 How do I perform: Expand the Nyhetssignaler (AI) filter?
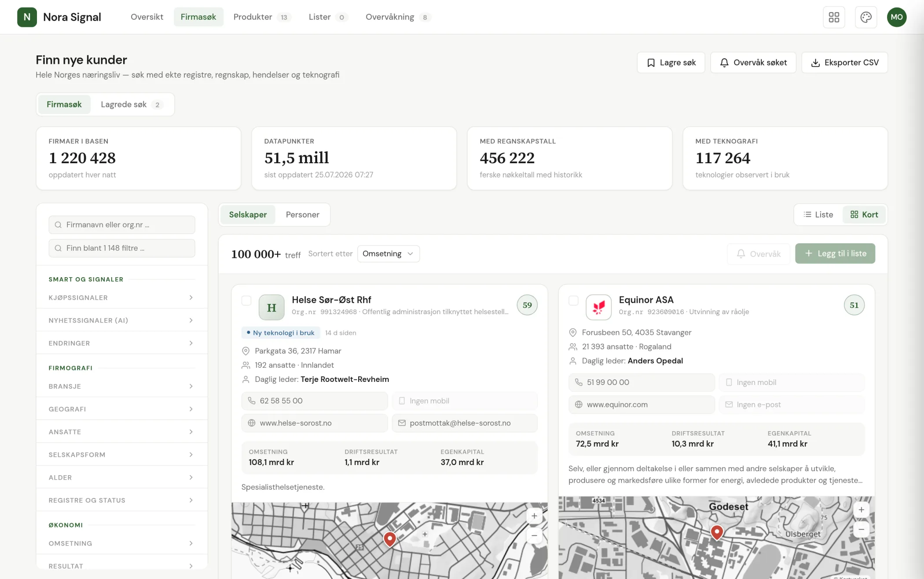click(x=122, y=320)
